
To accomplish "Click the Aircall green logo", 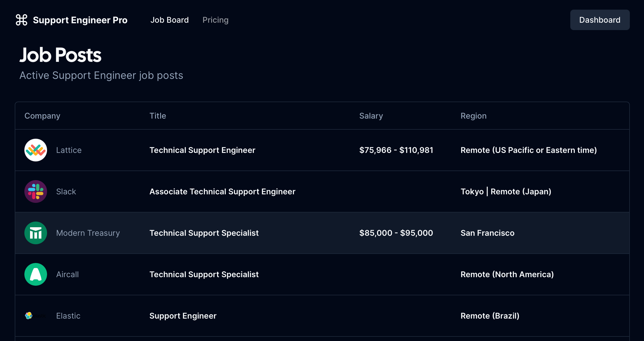I will point(36,274).
